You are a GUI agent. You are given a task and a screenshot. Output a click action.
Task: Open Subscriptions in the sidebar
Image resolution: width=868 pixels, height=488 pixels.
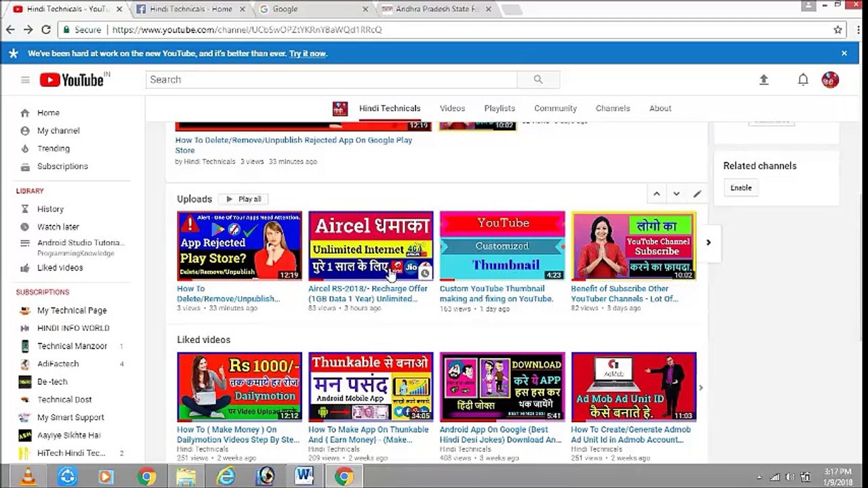pos(62,166)
